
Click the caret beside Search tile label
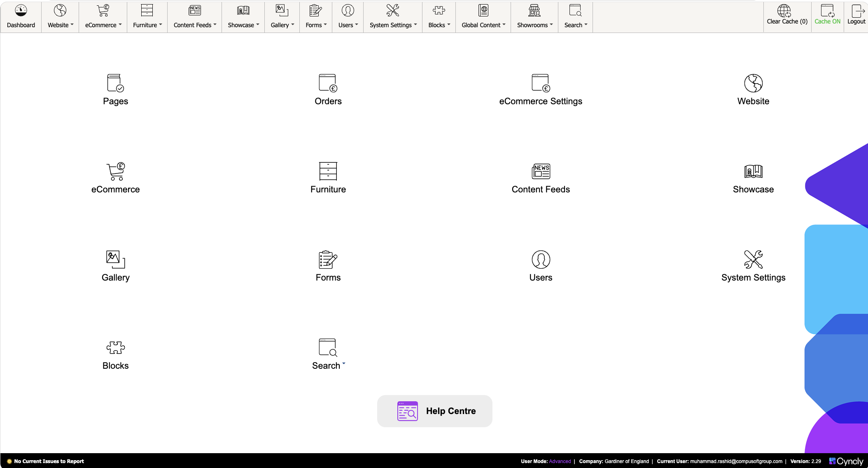click(x=344, y=363)
